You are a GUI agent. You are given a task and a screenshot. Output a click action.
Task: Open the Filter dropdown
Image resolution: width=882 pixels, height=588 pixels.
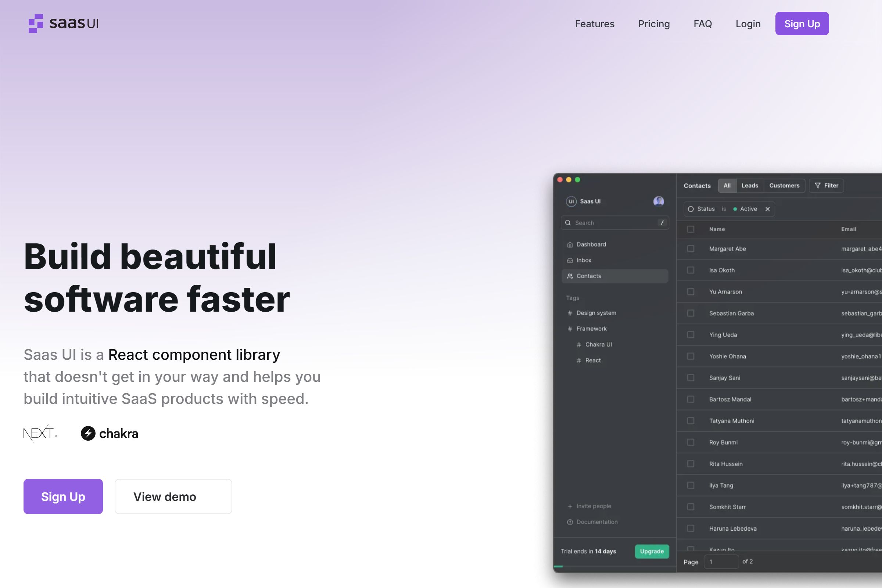tap(826, 186)
